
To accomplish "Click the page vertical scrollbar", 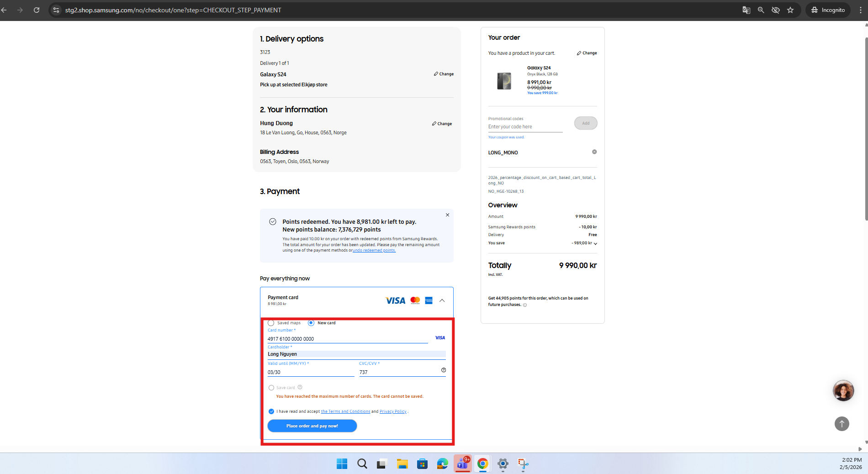I will [866, 128].
